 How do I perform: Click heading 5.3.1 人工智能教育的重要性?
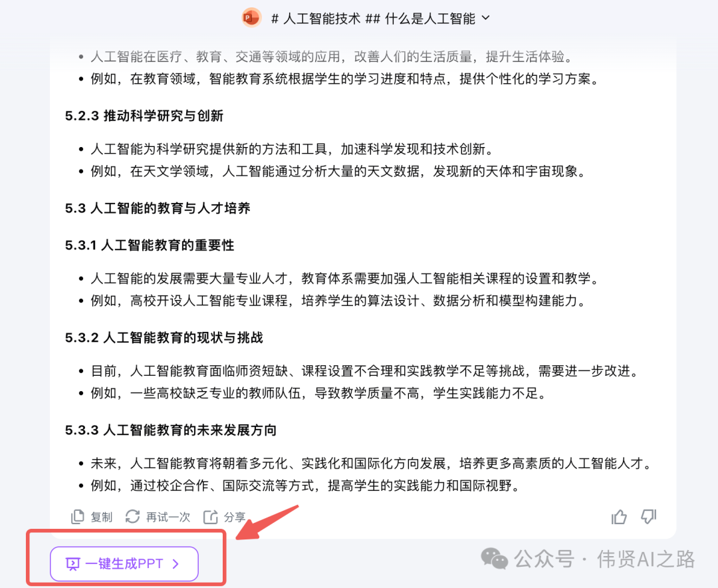[150, 245]
